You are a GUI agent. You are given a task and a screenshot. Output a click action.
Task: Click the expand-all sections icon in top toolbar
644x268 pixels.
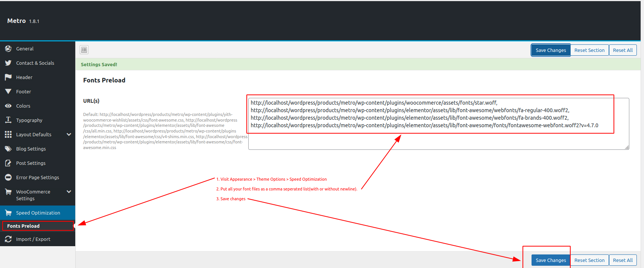click(x=84, y=50)
